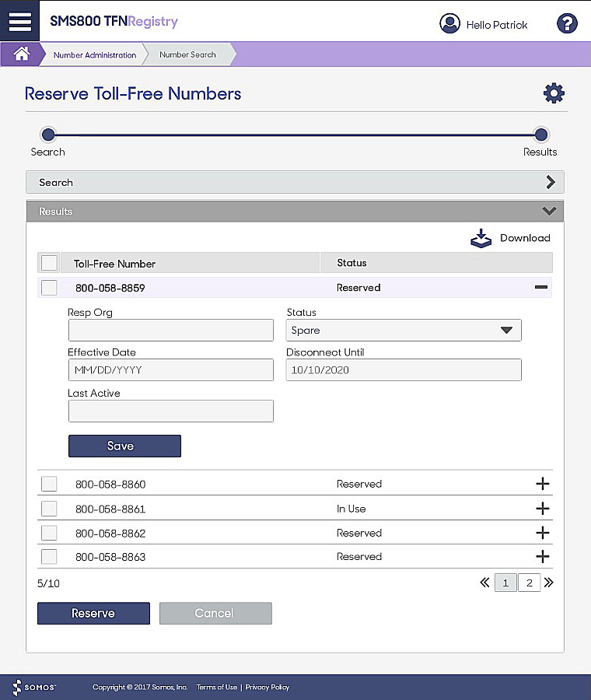Viewport: 591px width, 700px height.
Task: Open the Number Administration breadcrumb
Action: 94,55
